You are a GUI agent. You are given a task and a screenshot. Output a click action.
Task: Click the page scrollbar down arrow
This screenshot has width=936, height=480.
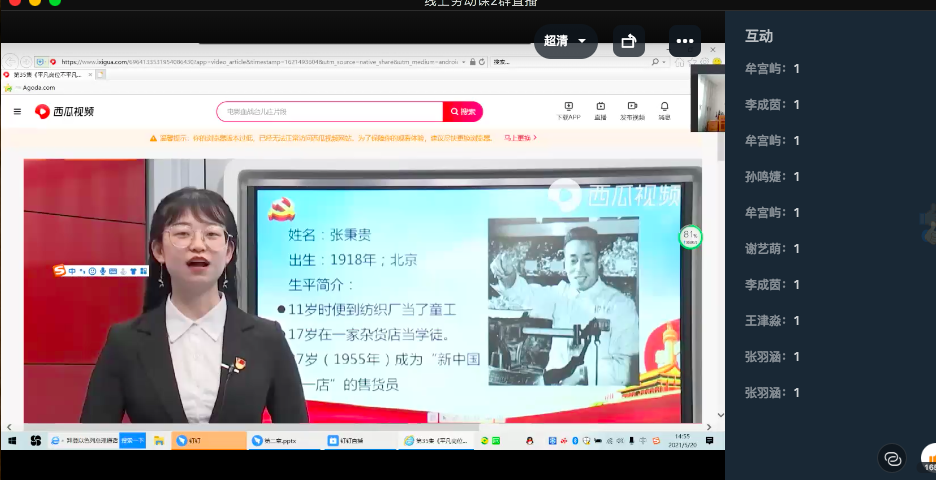[721, 415]
